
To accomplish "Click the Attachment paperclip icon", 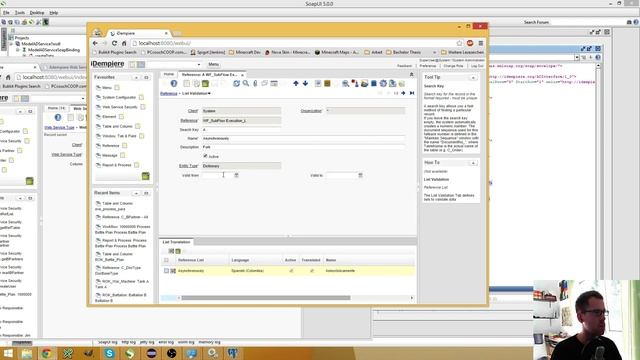I will tap(255, 84).
